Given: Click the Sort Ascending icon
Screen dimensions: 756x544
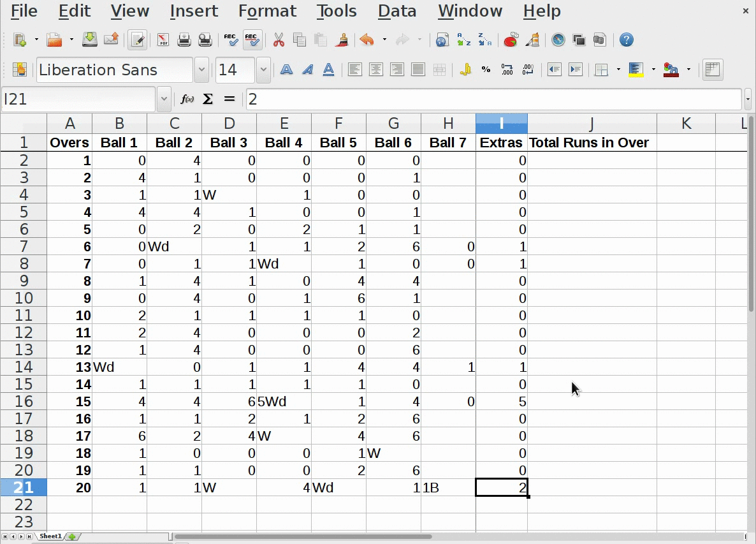Looking at the screenshot, I should (463, 40).
